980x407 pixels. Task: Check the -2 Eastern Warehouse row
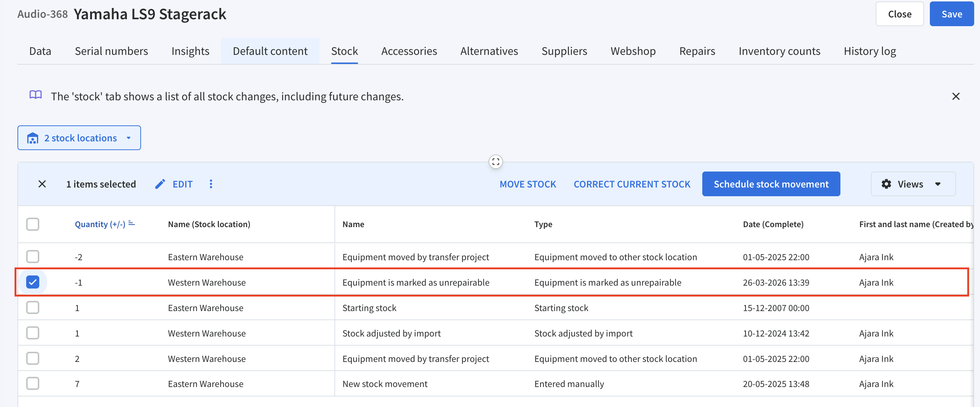pyautogui.click(x=33, y=257)
